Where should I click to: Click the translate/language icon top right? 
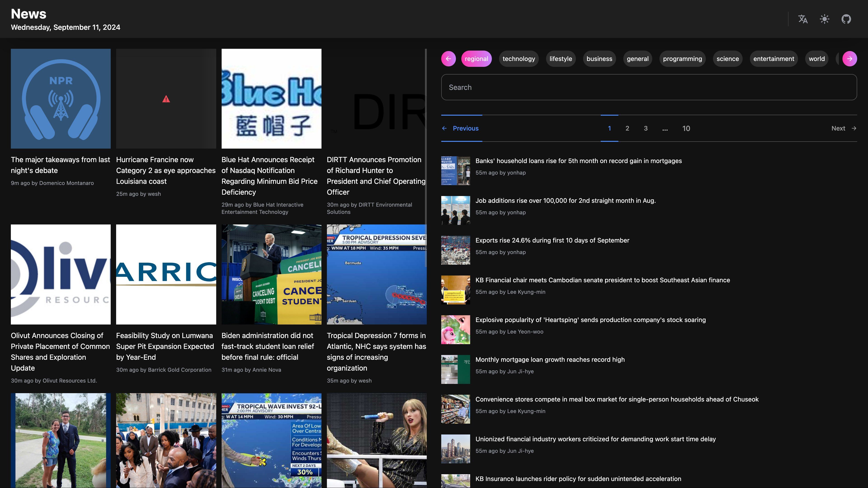click(803, 19)
